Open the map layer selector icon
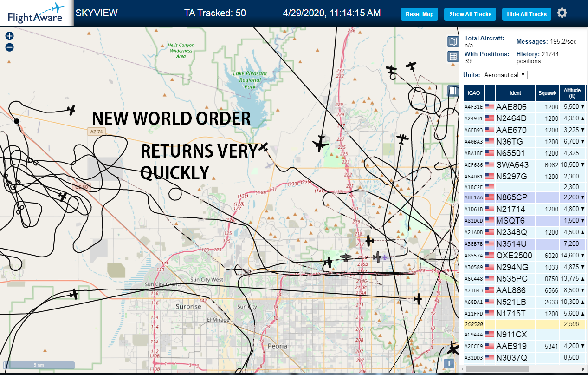Image resolution: width=588 pixels, height=375 pixels. pyautogui.click(x=453, y=42)
